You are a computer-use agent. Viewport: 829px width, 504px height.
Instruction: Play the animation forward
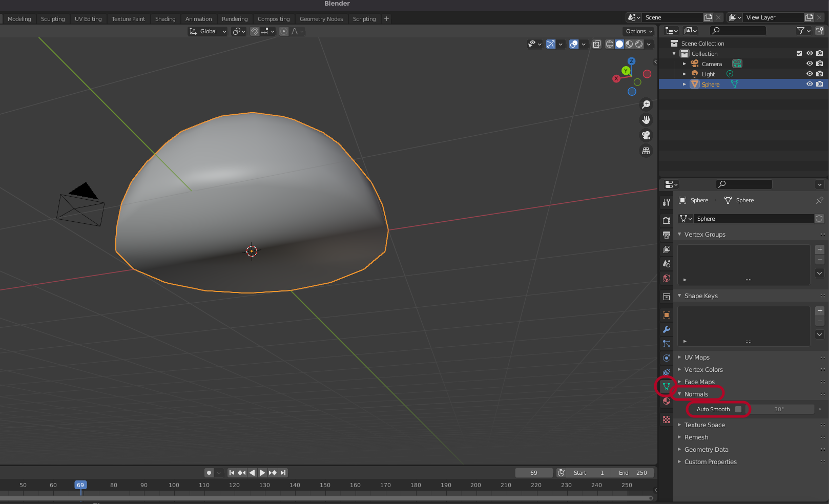pos(262,473)
